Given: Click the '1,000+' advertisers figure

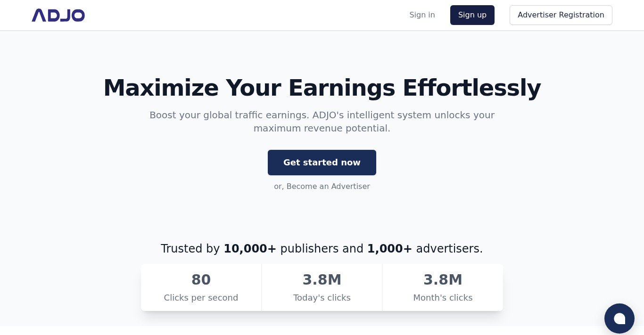Looking at the screenshot, I should (x=389, y=248).
